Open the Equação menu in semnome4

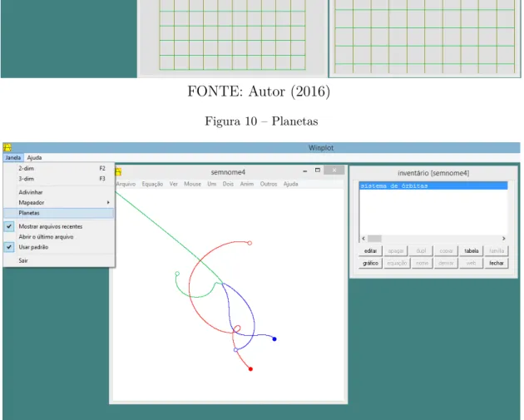coord(152,184)
